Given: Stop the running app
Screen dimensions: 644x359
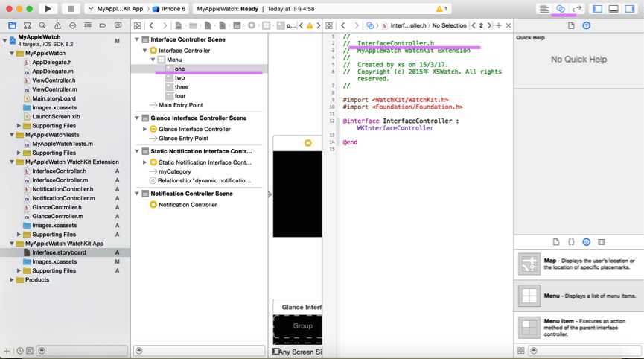Looking at the screenshot, I should click(71, 9).
